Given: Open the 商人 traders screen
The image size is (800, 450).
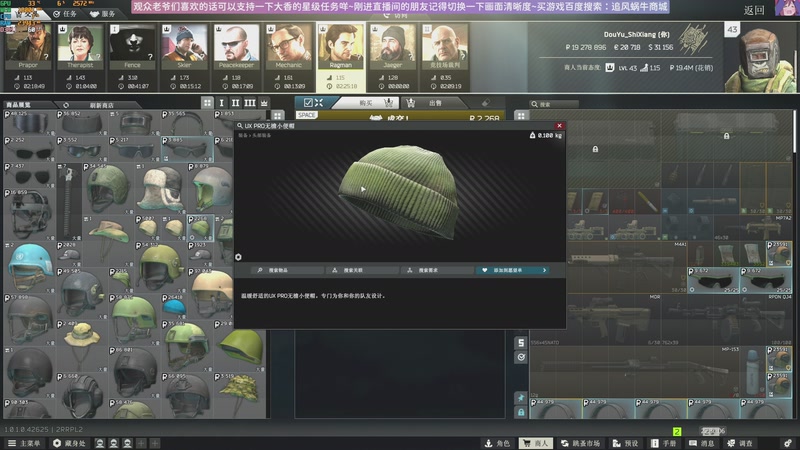Looking at the screenshot, I should [x=536, y=443].
